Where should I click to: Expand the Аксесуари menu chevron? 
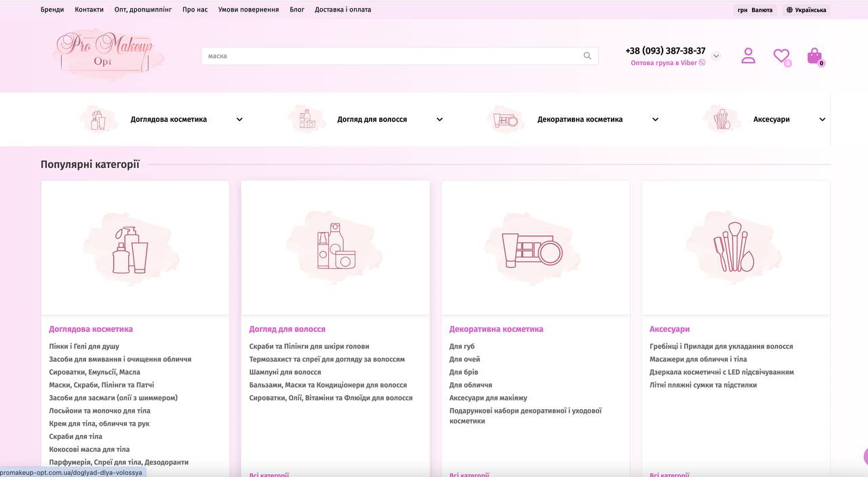pos(823,119)
